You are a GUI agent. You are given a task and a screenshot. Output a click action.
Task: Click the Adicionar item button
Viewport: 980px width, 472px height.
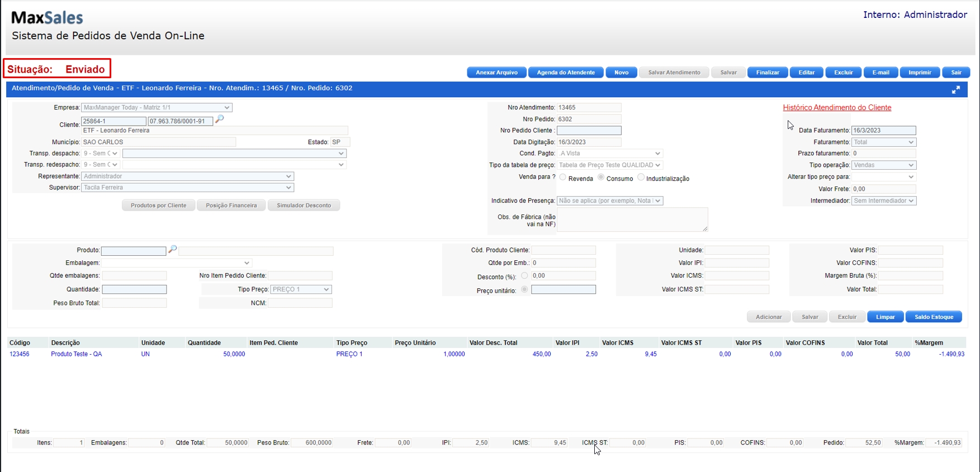(x=769, y=317)
